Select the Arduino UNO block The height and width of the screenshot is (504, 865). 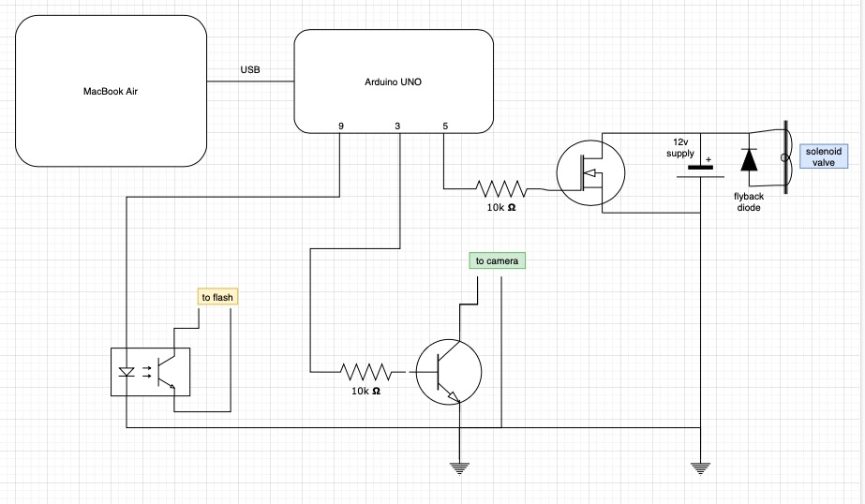click(394, 82)
